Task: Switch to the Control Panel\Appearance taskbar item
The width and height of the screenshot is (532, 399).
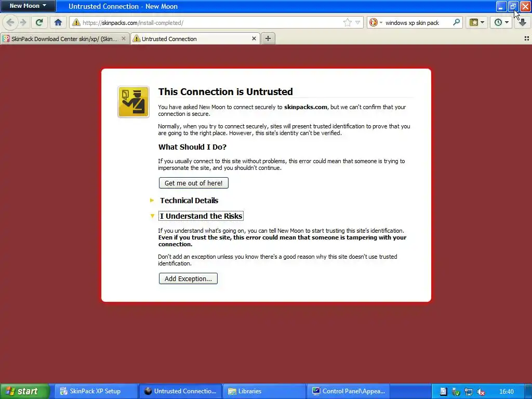Action: coord(349,391)
